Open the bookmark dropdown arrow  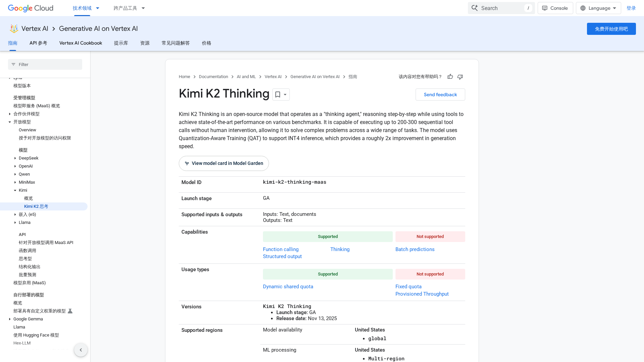285,95
